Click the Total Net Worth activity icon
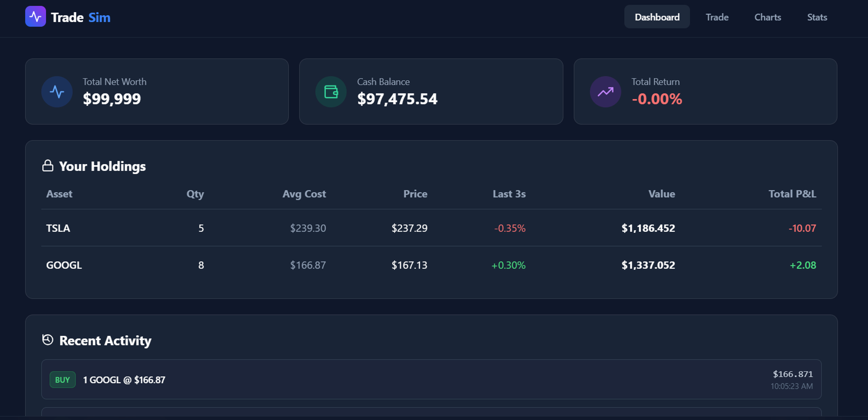The image size is (868, 420). [57, 92]
